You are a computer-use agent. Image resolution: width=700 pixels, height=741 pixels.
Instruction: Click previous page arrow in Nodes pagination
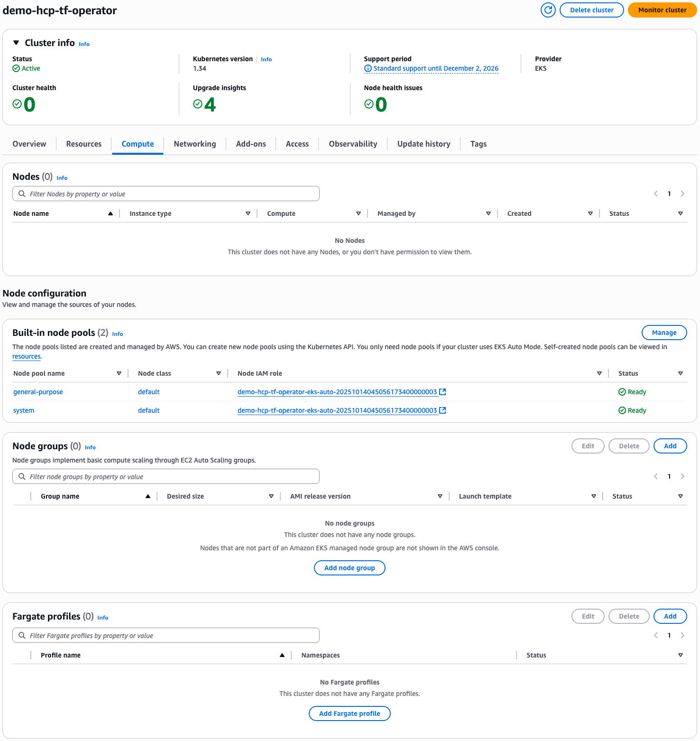click(656, 194)
